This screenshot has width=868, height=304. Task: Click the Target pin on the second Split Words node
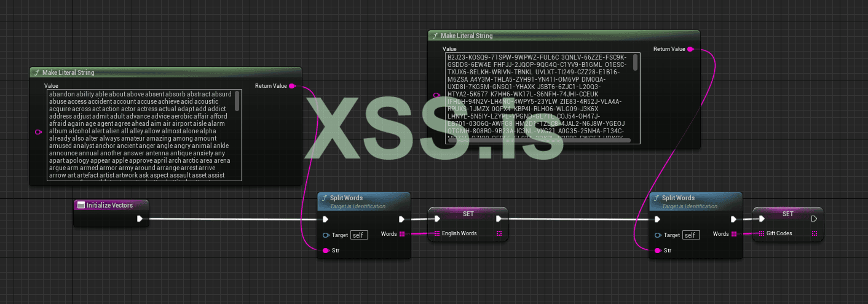pyautogui.click(x=658, y=235)
